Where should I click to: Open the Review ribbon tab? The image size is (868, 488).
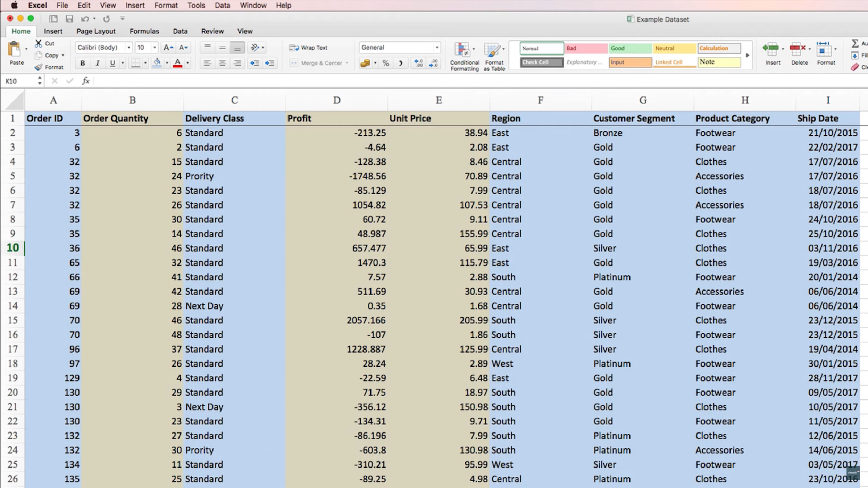pyautogui.click(x=212, y=31)
